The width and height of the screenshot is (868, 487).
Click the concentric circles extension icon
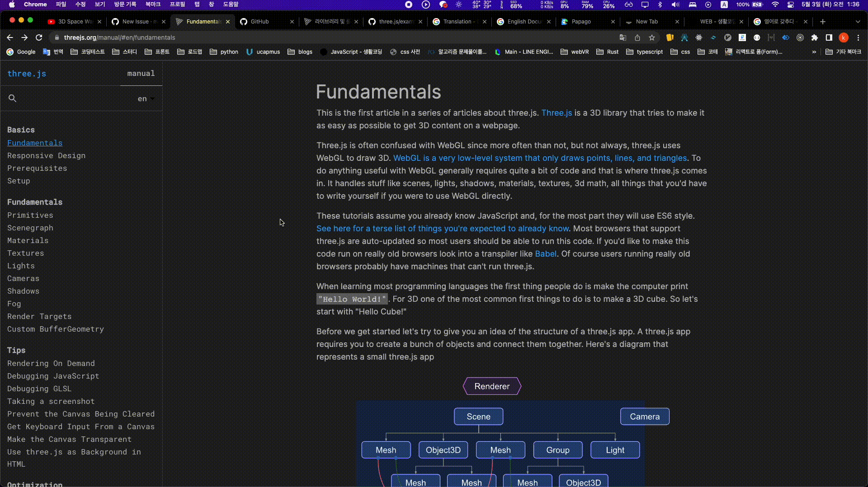800,37
